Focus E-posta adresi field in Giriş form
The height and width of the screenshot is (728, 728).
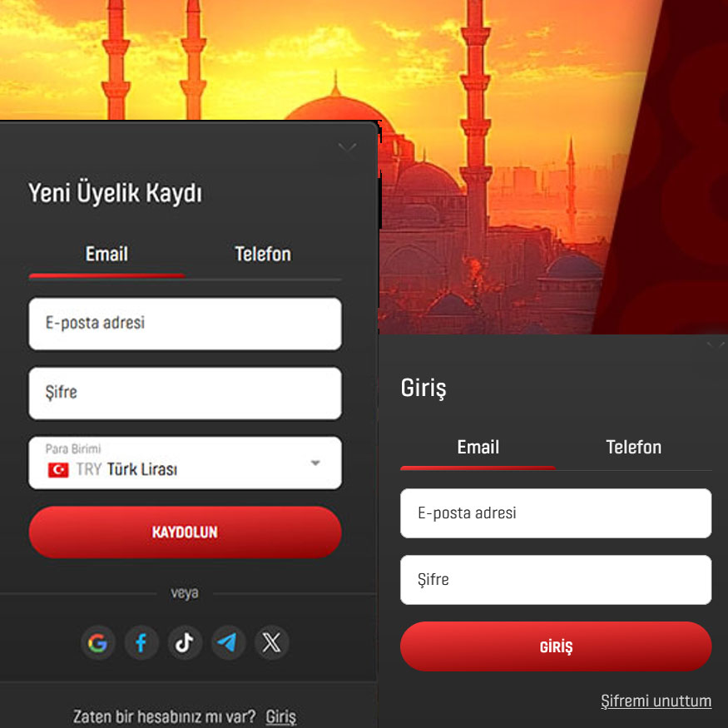556,513
